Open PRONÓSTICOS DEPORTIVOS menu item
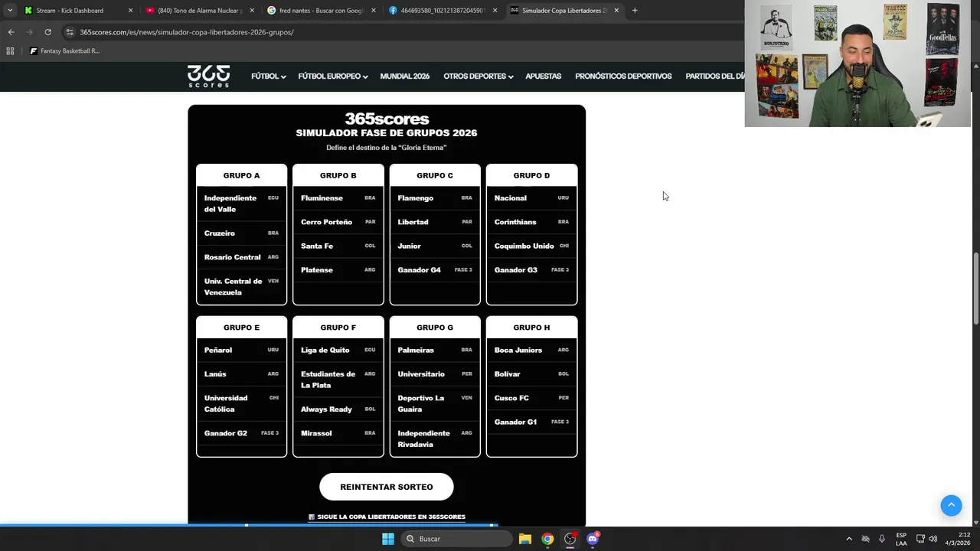Screen dimensions: 980x551 pyautogui.click(x=623, y=77)
